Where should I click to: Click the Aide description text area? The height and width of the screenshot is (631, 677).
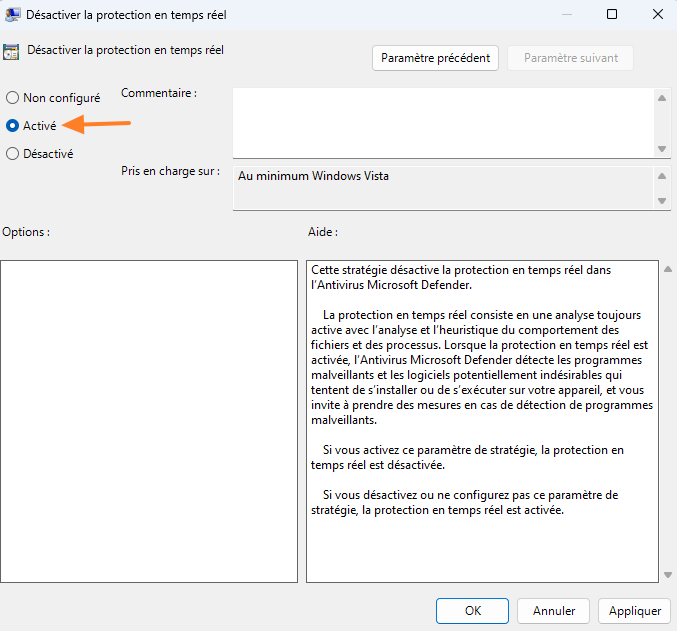point(482,421)
